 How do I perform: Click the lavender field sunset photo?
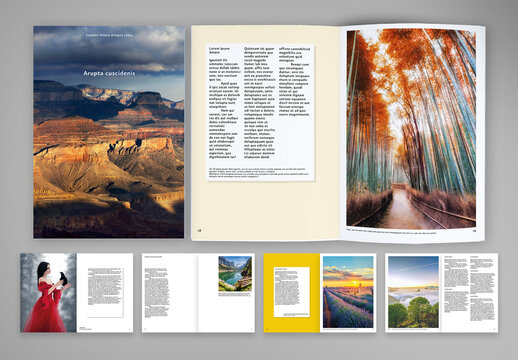pos(348,292)
